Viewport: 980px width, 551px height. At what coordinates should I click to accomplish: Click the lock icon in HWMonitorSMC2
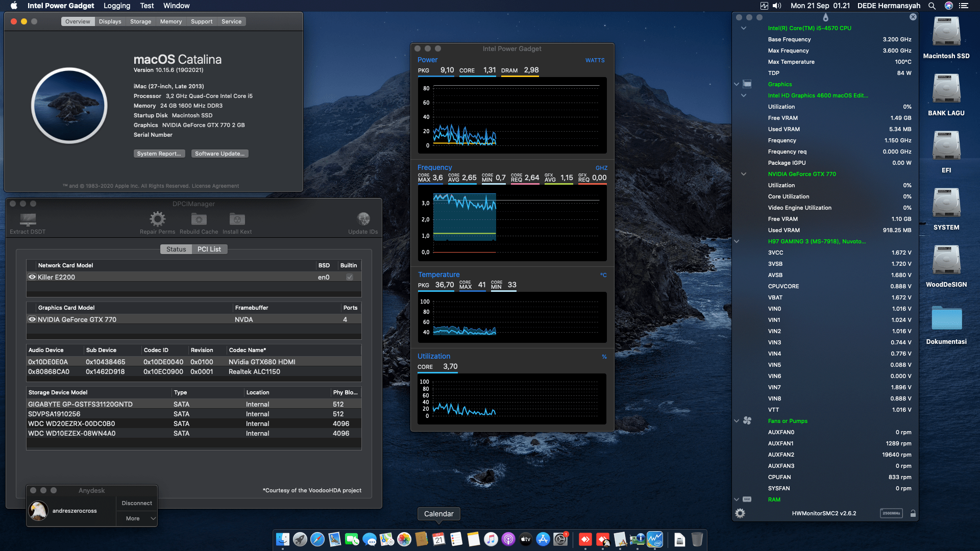[x=913, y=513]
